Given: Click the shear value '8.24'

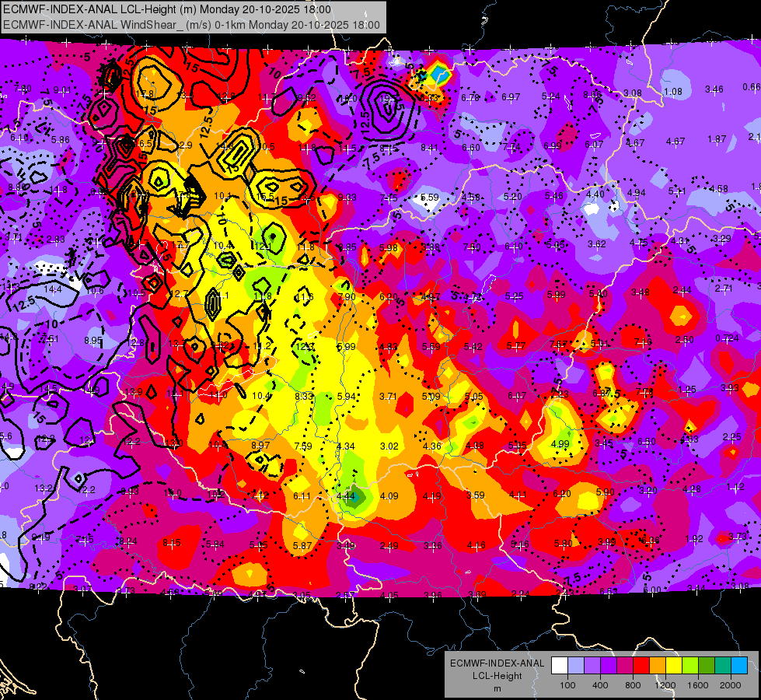Looking at the screenshot, I should tap(128, 541).
